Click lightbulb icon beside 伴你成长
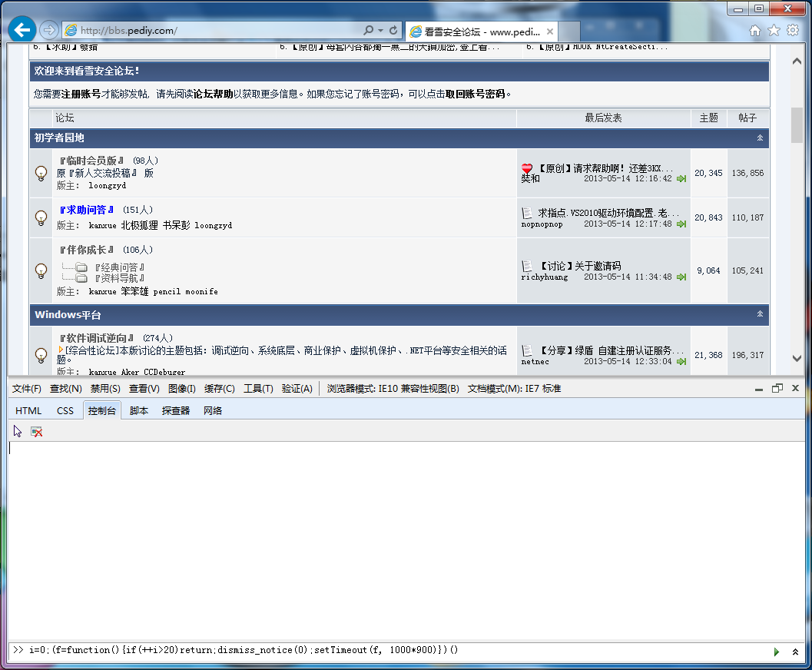812x670 pixels. coord(41,270)
